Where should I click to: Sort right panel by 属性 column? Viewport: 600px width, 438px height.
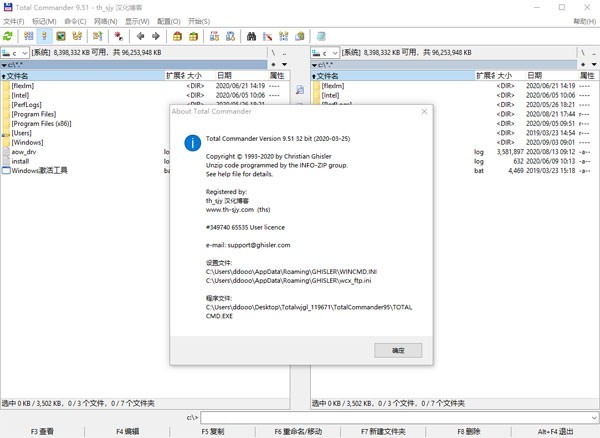click(587, 76)
